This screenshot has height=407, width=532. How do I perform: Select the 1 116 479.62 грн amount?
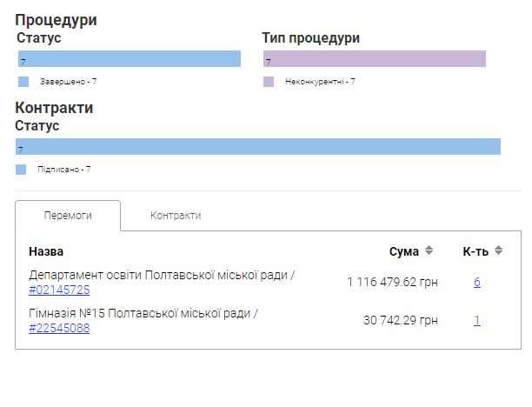pyautogui.click(x=392, y=282)
